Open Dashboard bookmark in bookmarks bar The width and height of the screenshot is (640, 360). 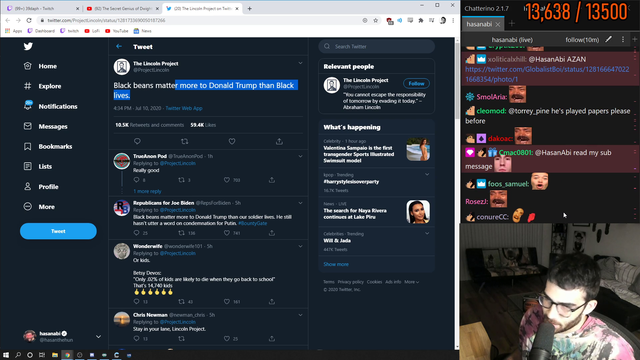[x=41, y=31]
